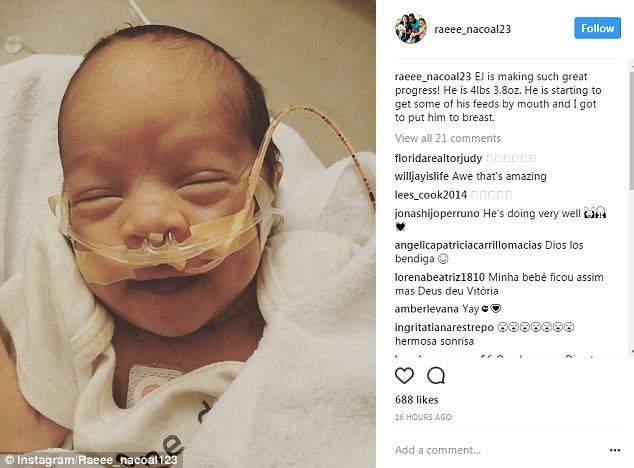The height and width of the screenshot is (468, 634).
Task: Open jonashijoperruno commenter profile
Action: pyautogui.click(x=437, y=213)
